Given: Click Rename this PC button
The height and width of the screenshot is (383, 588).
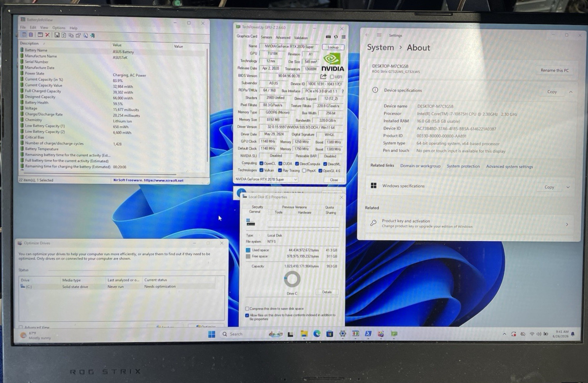Looking at the screenshot, I should (555, 70).
